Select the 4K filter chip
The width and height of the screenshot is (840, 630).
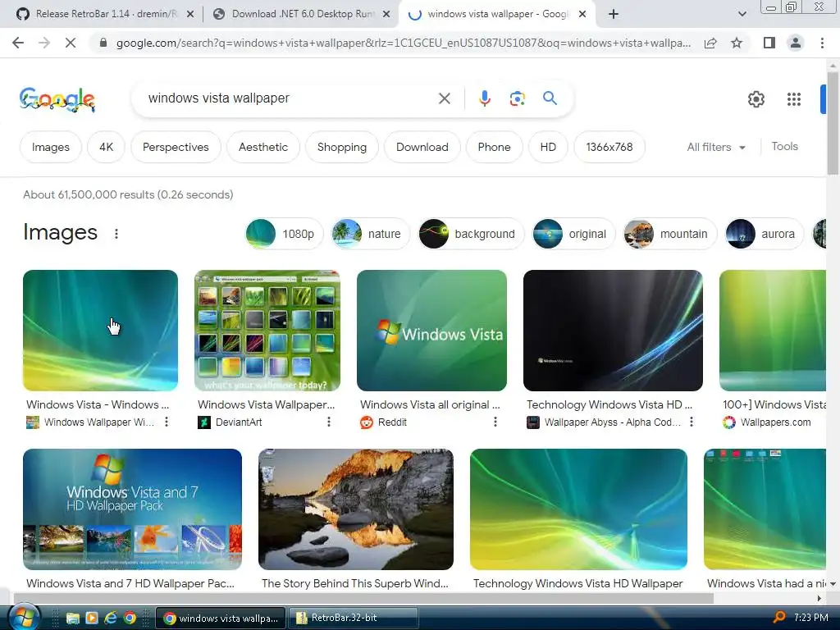[106, 148]
